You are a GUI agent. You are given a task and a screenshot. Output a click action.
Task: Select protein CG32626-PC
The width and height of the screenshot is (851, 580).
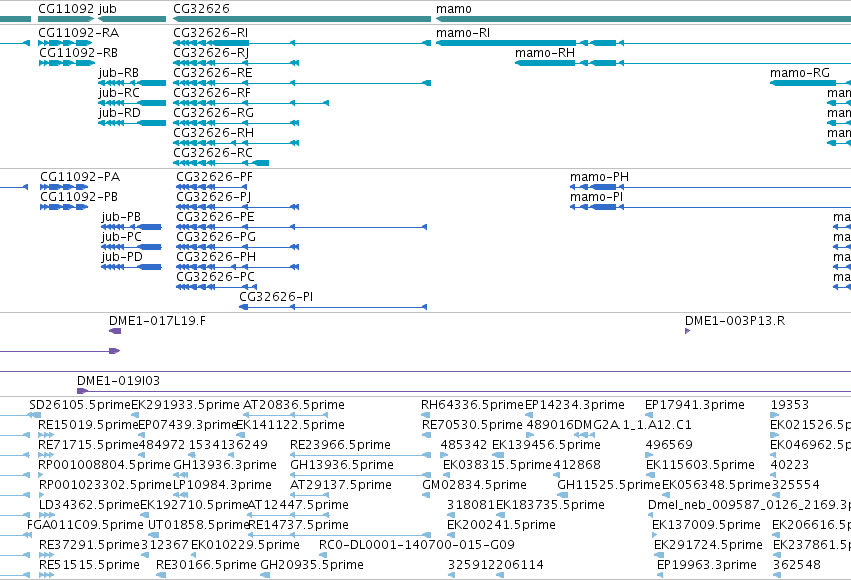coord(215,278)
